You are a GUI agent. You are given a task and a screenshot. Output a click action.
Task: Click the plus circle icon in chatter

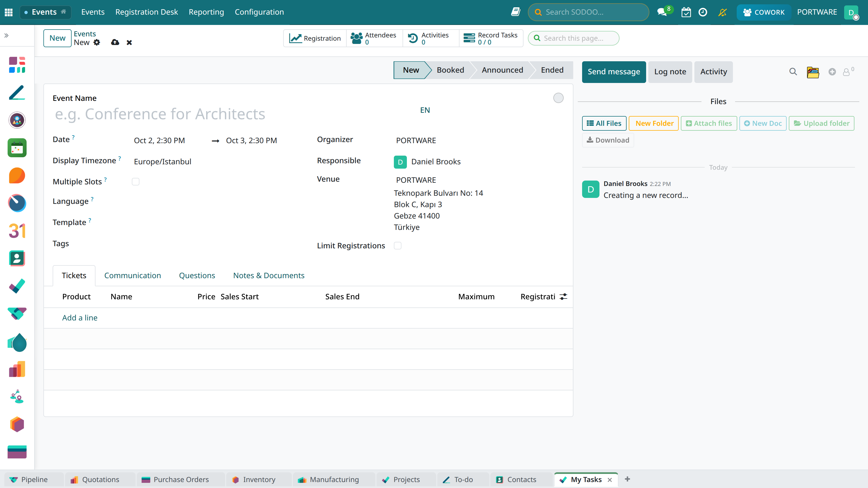832,72
